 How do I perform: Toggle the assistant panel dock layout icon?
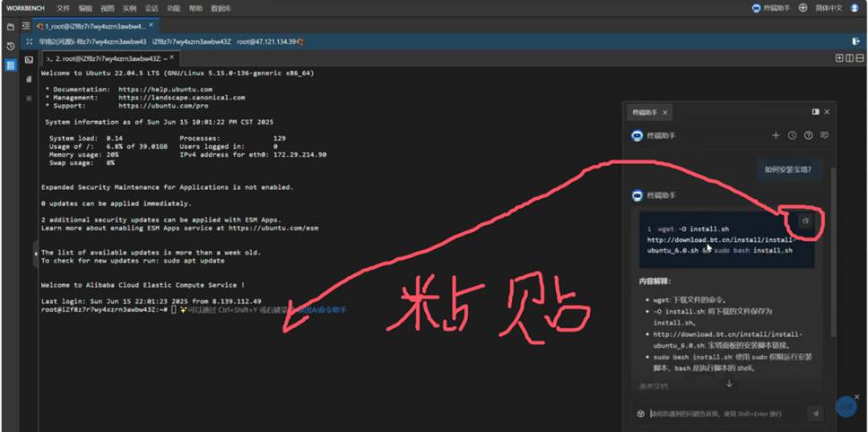815,112
